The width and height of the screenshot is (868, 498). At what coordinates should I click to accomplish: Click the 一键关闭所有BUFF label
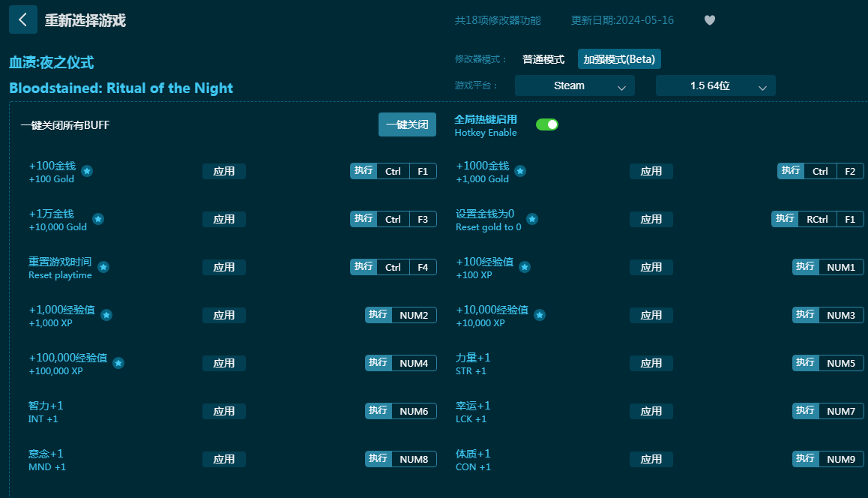click(x=65, y=125)
